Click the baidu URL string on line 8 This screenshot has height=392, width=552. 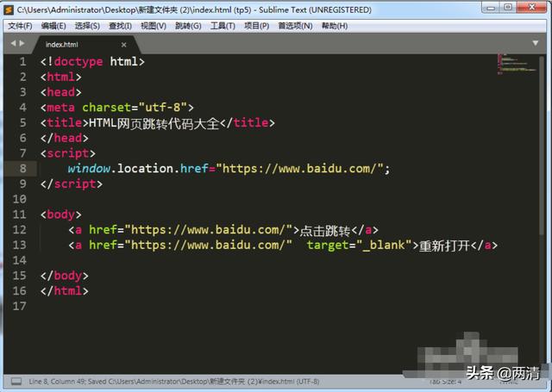(299, 168)
